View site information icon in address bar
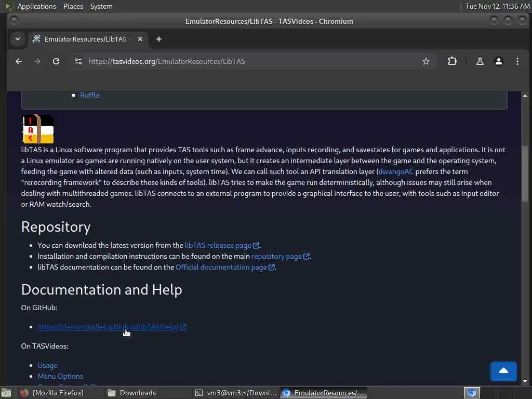This screenshot has height=399, width=532. [x=78, y=61]
